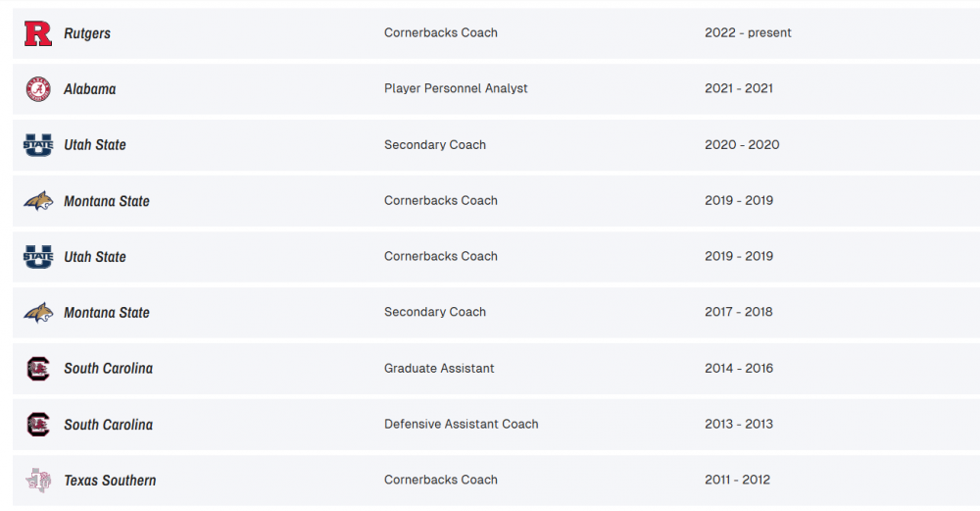Click Montana State logo in 2019 row
This screenshot has width=980, height=511.
click(x=37, y=201)
